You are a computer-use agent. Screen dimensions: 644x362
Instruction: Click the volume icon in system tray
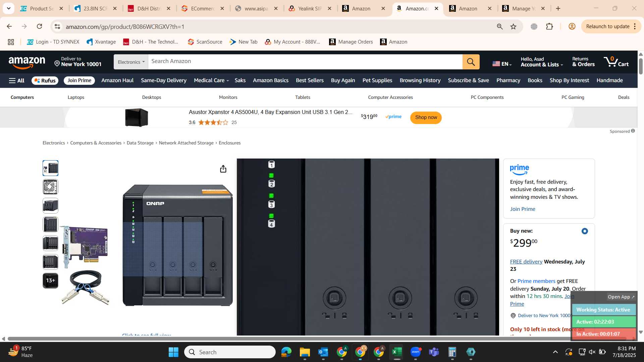pos(592,352)
